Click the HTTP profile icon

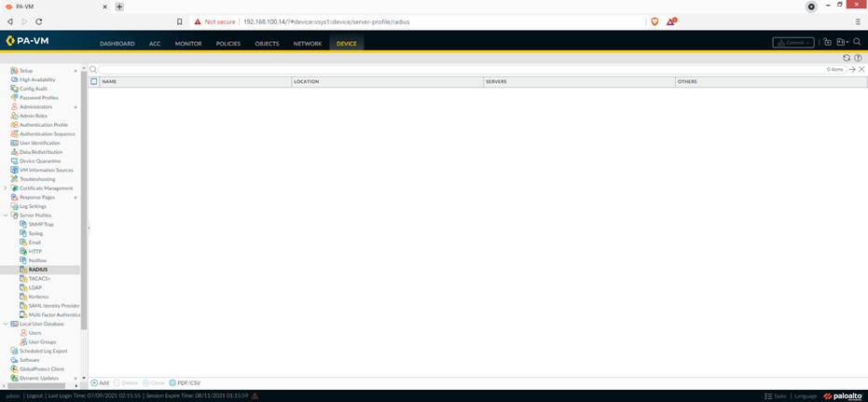24,252
